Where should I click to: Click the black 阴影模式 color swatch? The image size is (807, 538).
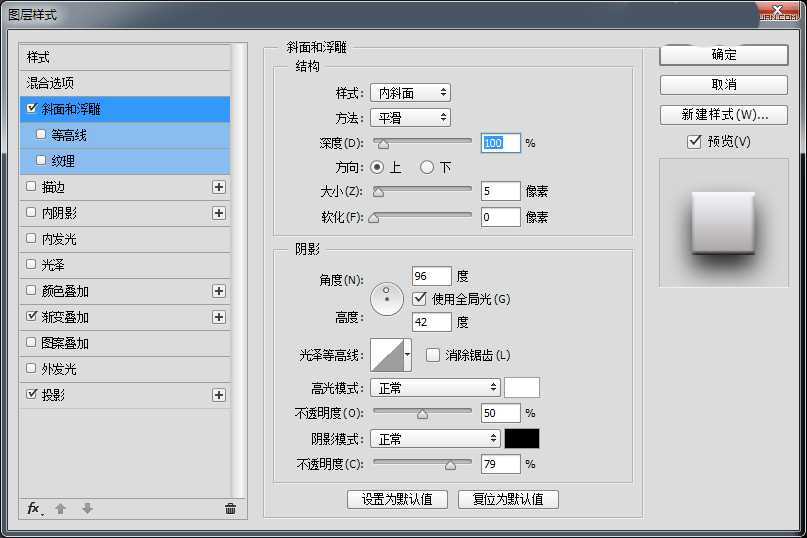point(521,438)
